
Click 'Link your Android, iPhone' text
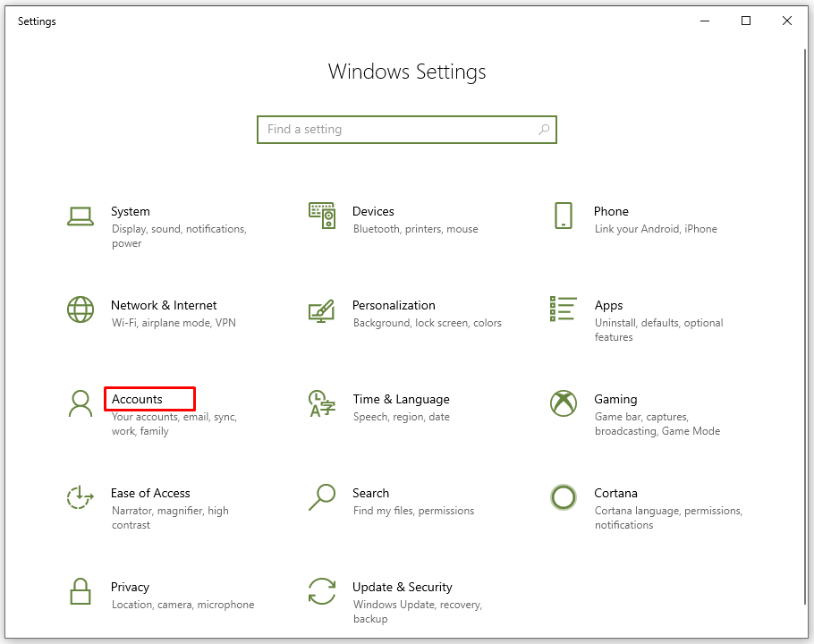pos(656,229)
